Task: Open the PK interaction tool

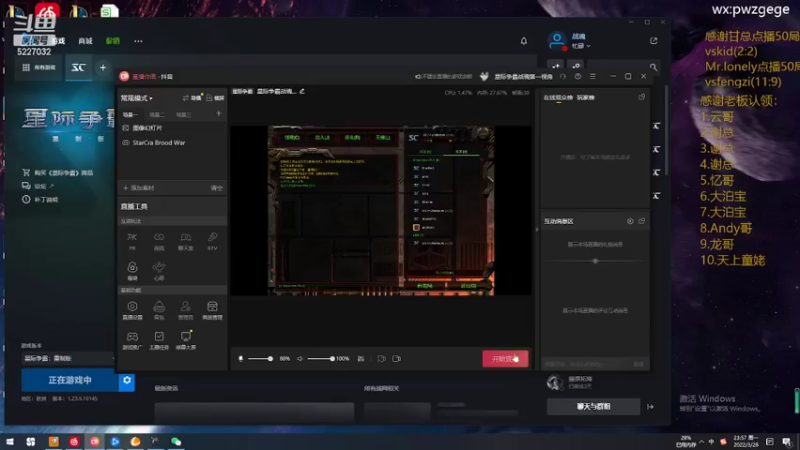Action: pos(132,240)
